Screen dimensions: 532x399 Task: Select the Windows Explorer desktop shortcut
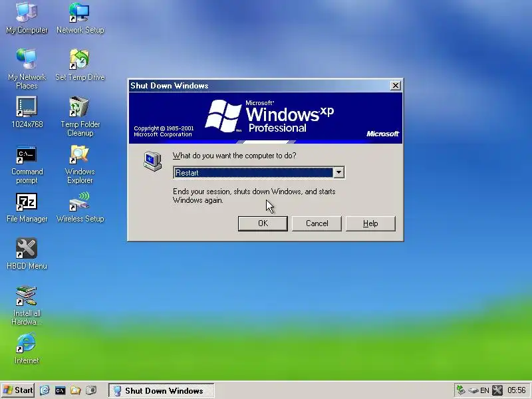click(80, 164)
